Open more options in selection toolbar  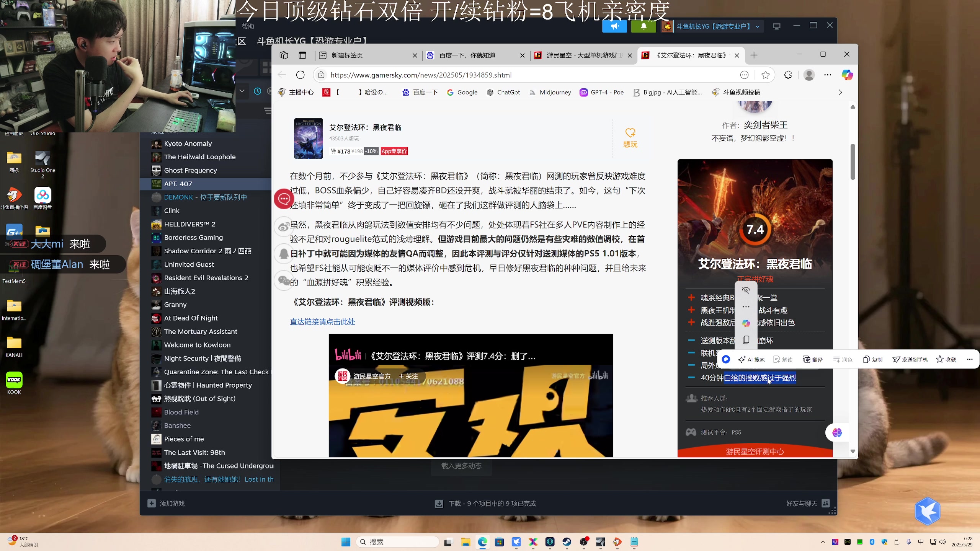pos(970,359)
